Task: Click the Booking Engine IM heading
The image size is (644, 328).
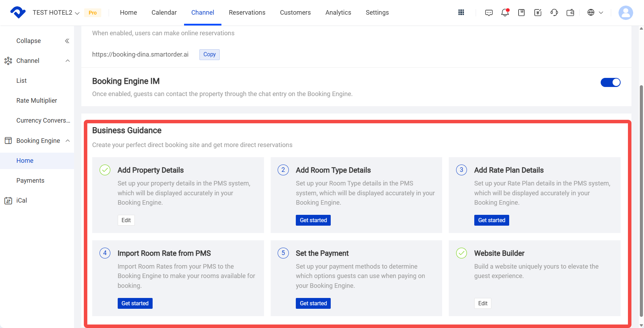Action: pyautogui.click(x=126, y=81)
